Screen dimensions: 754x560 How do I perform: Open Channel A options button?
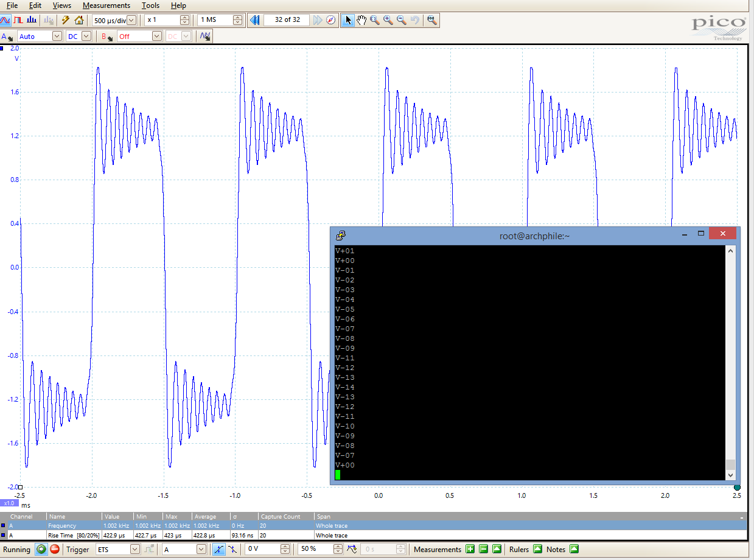[x=7, y=37]
